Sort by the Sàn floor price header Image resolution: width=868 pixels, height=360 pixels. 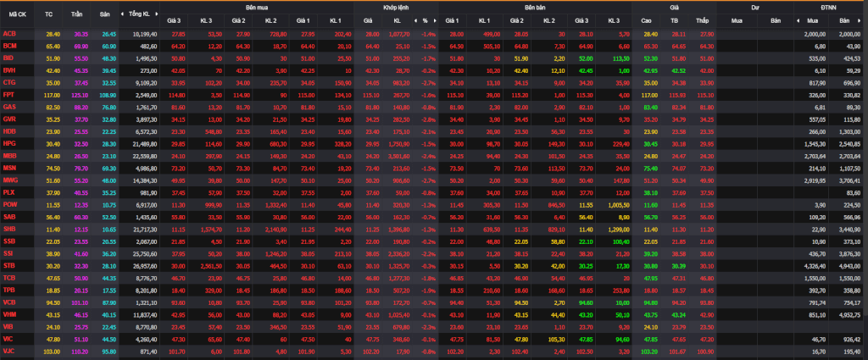point(104,14)
